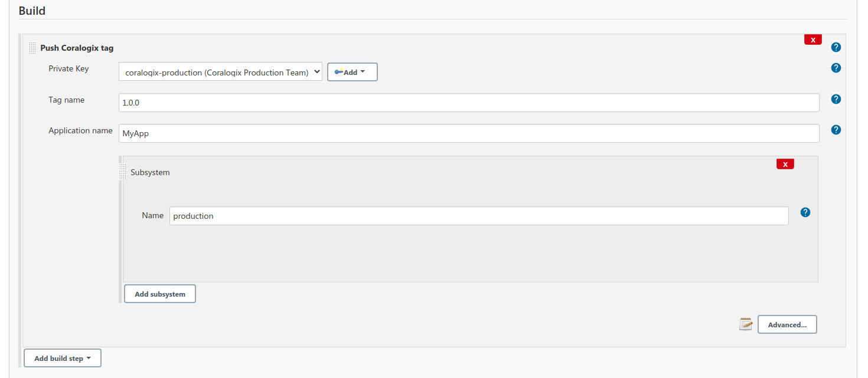Screen dimensions: 868x378
Task: Open help for subsystem Name field
Action: click(805, 212)
